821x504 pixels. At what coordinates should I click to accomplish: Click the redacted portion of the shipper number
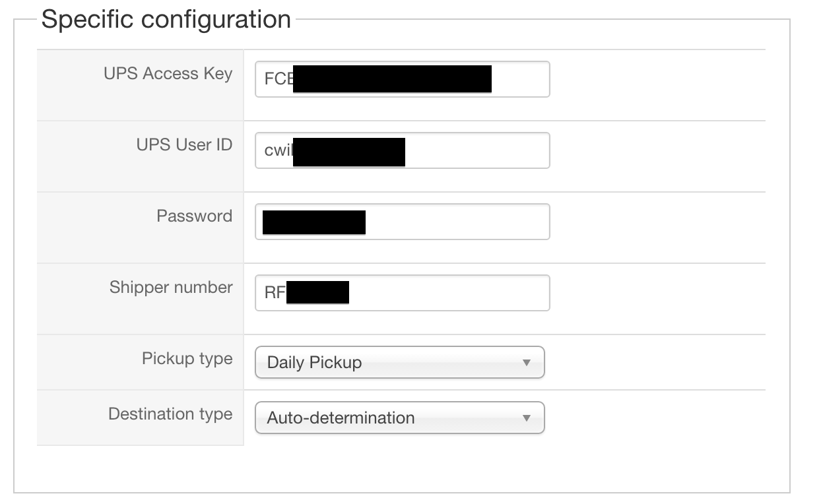click(317, 292)
